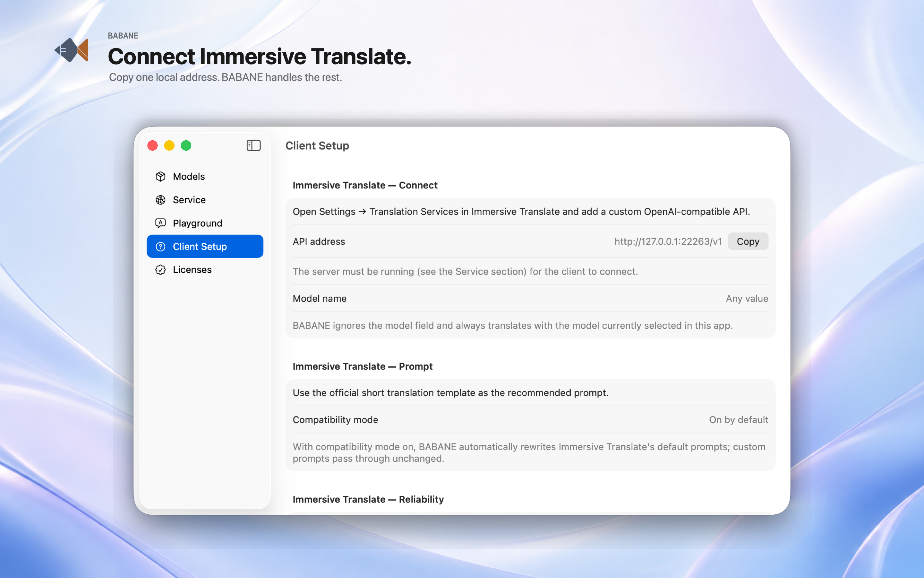Click the 'Immersive Translate — Reliability' heading
Image resolution: width=924 pixels, height=578 pixels.
(368, 499)
